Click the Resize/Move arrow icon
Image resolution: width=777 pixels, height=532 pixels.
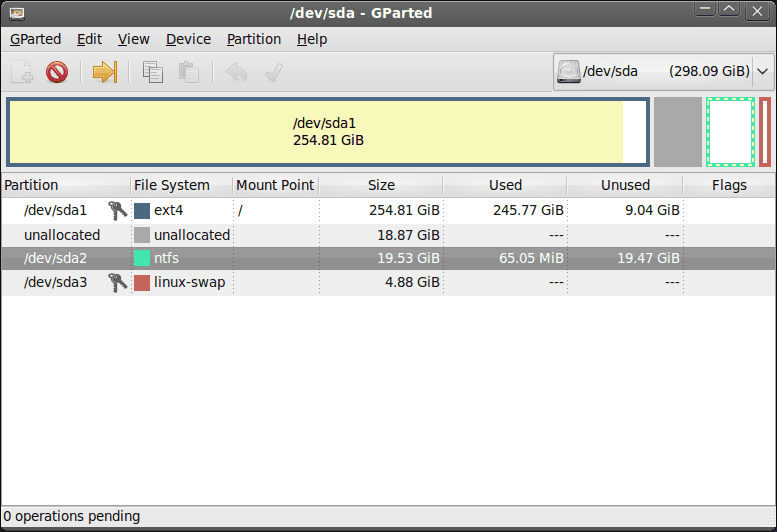pos(105,72)
